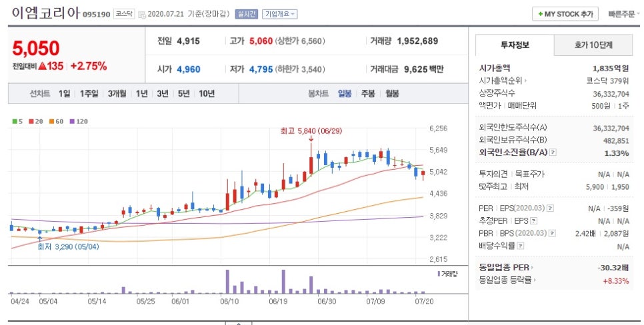This screenshot has height=325, width=644.
Task: Click the 전일 value 4,915
Action: 188,41
